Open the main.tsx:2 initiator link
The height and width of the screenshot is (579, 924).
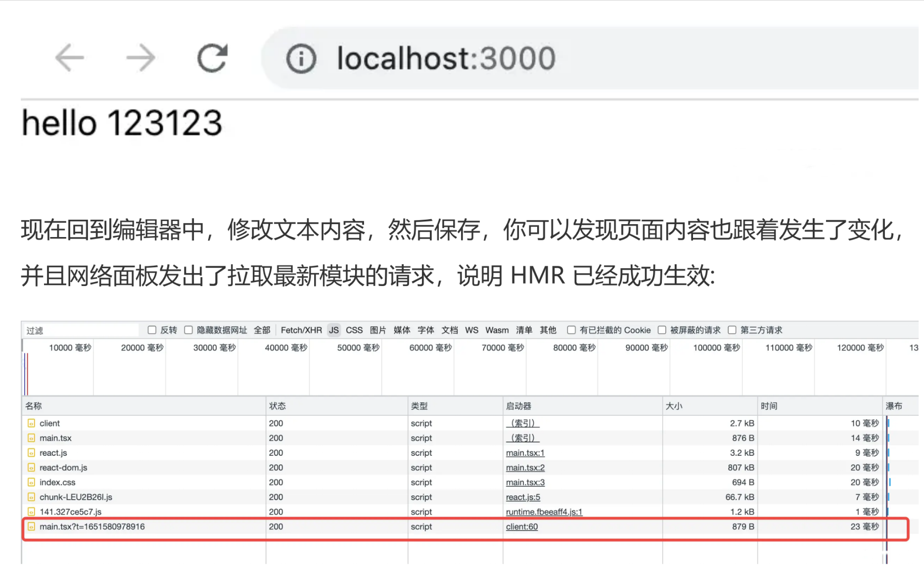[x=525, y=468]
